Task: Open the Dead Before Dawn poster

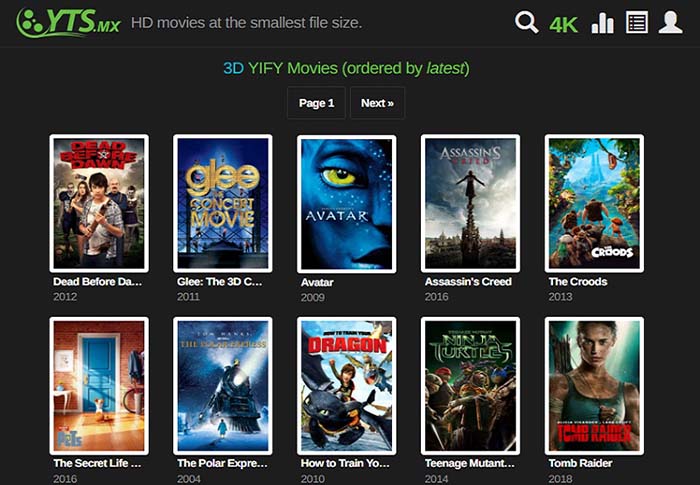Action: [x=99, y=203]
